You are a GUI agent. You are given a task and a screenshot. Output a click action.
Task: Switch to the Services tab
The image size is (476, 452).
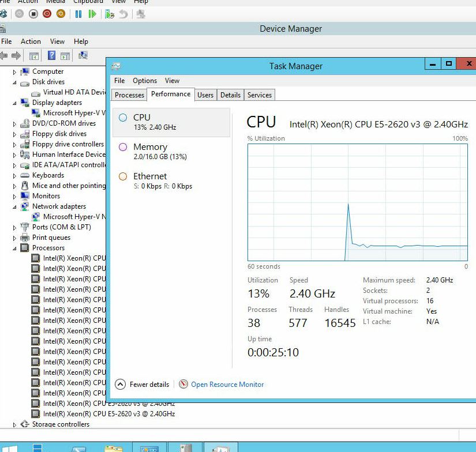[260, 95]
